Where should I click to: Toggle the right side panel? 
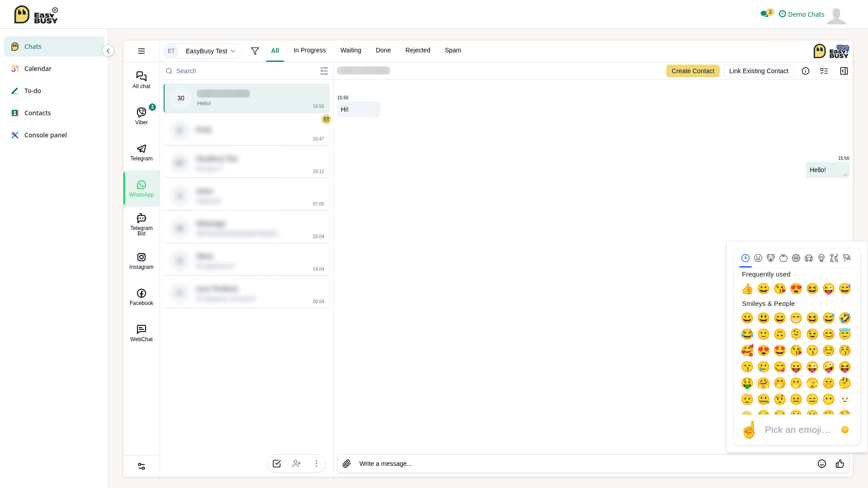coord(844,71)
